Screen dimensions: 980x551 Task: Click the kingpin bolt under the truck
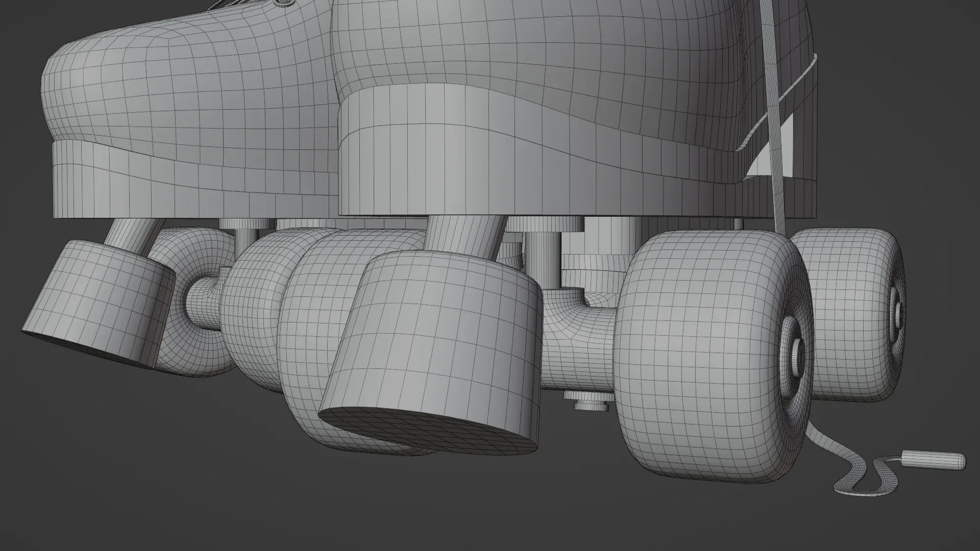coord(591,400)
